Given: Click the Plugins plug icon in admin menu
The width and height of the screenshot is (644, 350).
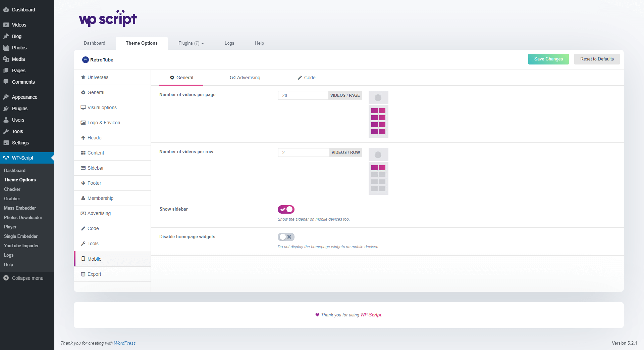Looking at the screenshot, I should [x=6, y=108].
